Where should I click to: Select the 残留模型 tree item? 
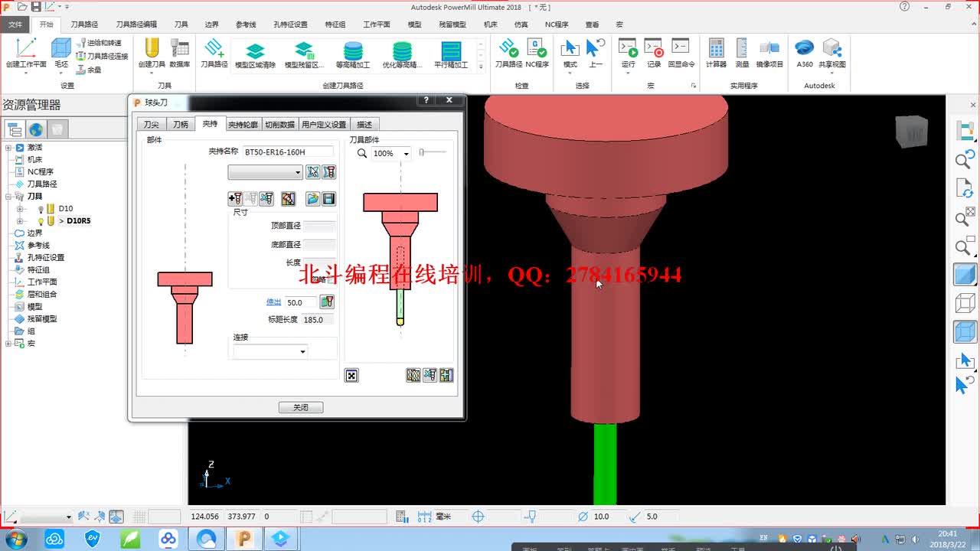click(x=42, y=318)
